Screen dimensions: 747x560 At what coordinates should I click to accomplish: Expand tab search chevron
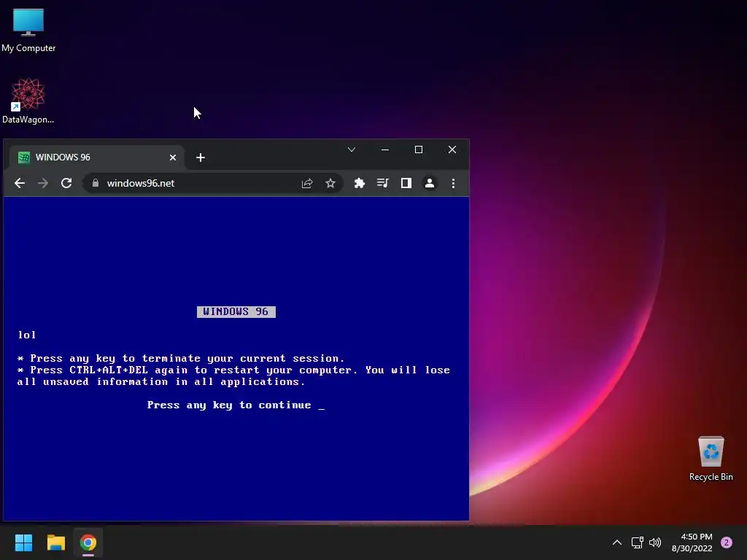(352, 149)
